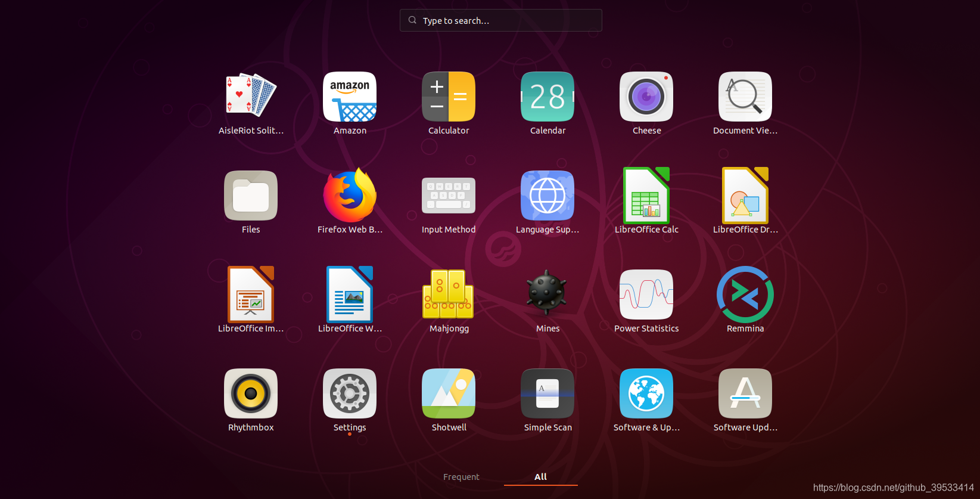Open Language Support
The width and height of the screenshot is (980, 499).
(547, 196)
